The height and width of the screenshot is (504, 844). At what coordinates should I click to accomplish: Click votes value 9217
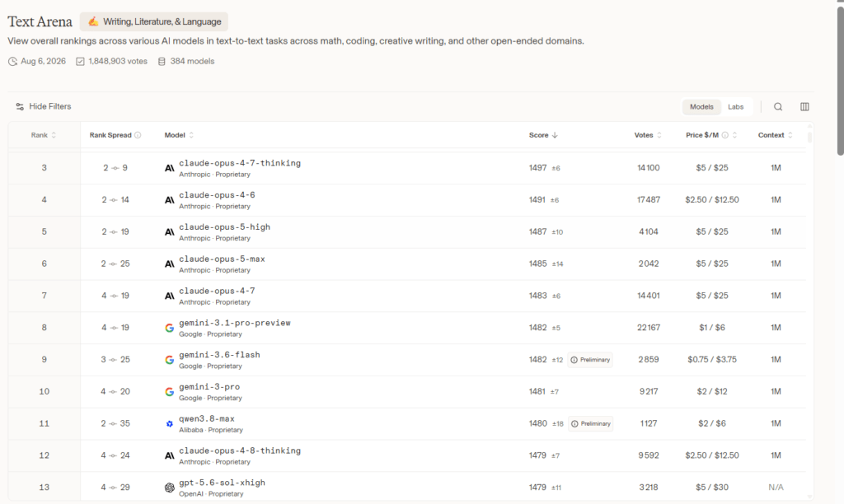649,391
